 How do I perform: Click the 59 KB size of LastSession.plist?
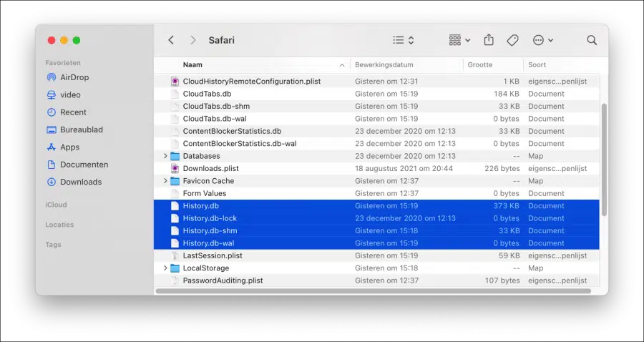click(x=508, y=255)
